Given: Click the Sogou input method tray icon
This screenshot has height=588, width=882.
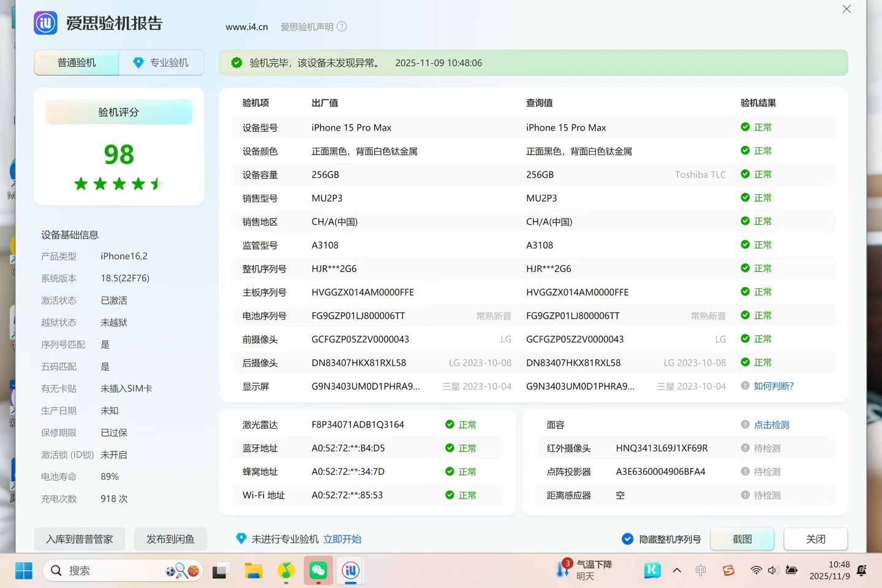Looking at the screenshot, I should click(728, 570).
